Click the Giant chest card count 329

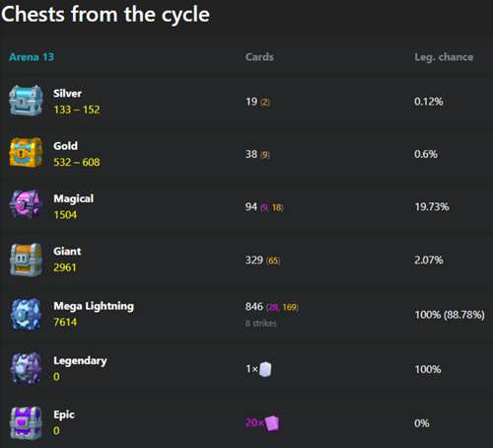tap(254, 261)
